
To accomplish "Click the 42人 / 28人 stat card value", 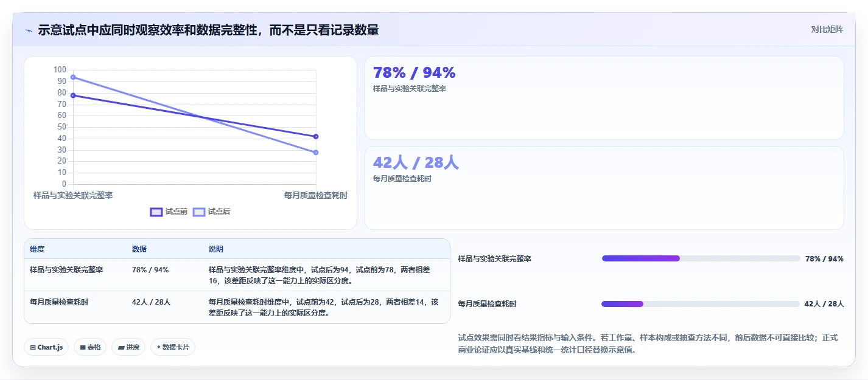I will click(416, 162).
